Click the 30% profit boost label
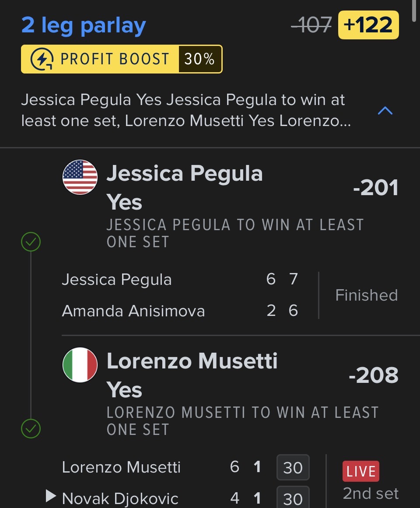Viewport: 420px width, 508px height. [x=199, y=59]
